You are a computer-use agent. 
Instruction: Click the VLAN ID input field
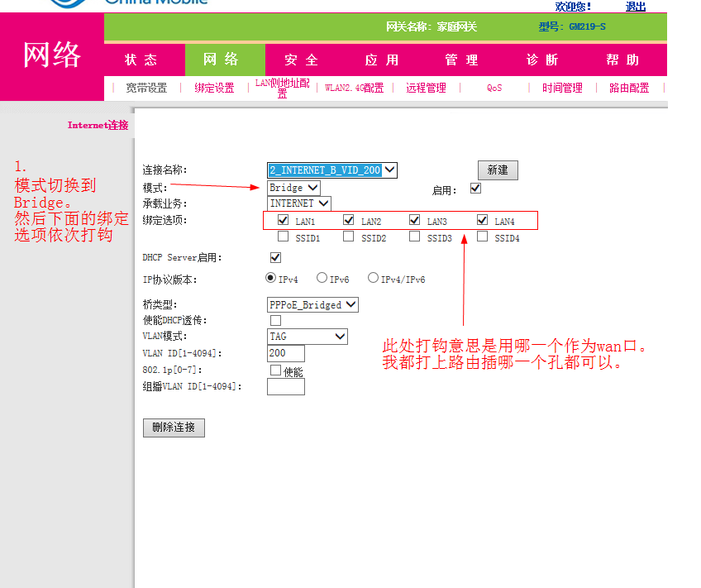tap(286, 353)
